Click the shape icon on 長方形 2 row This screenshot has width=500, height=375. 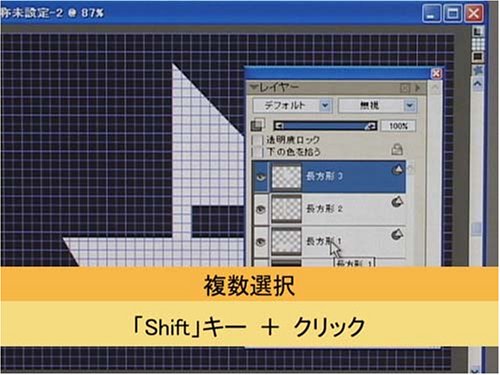tap(397, 202)
